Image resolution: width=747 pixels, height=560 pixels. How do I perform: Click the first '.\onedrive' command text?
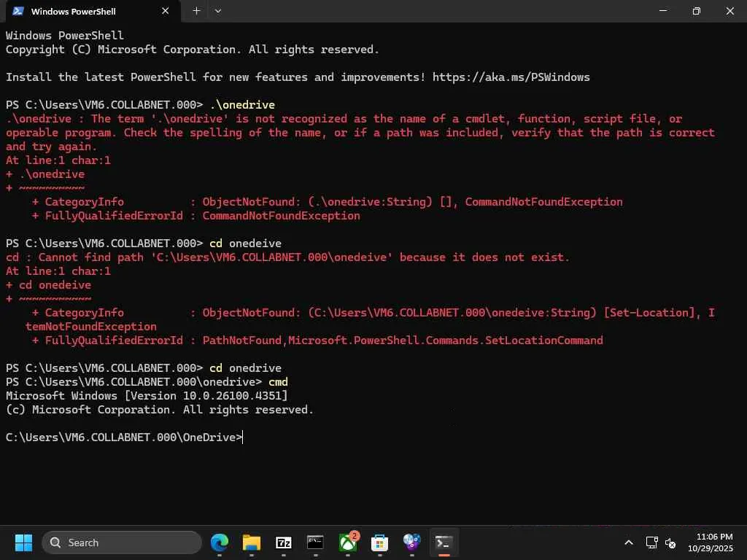pyautogui.click(x=242, y=105)
